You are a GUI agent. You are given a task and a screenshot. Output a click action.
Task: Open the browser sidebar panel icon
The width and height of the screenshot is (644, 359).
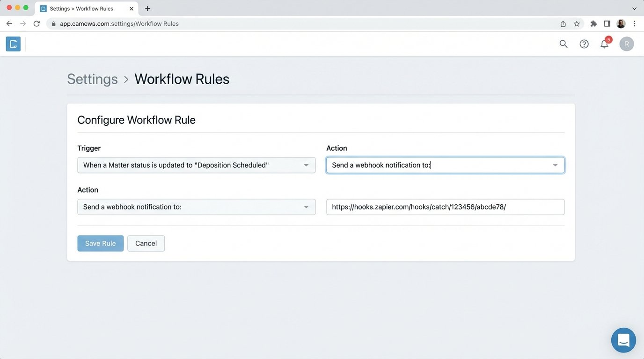[x=606, y=23]
